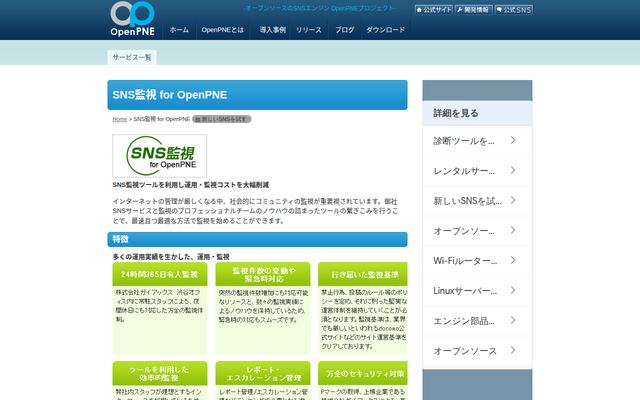Open the 開発情報 link in the header
640x400 pixels.
tap(473, 9)
